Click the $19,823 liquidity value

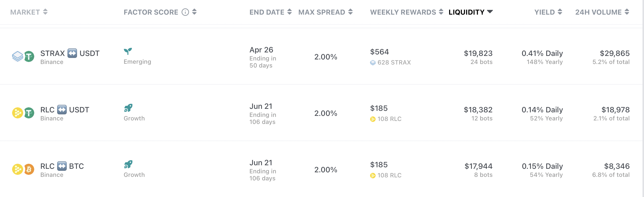[x=478, y=53]
